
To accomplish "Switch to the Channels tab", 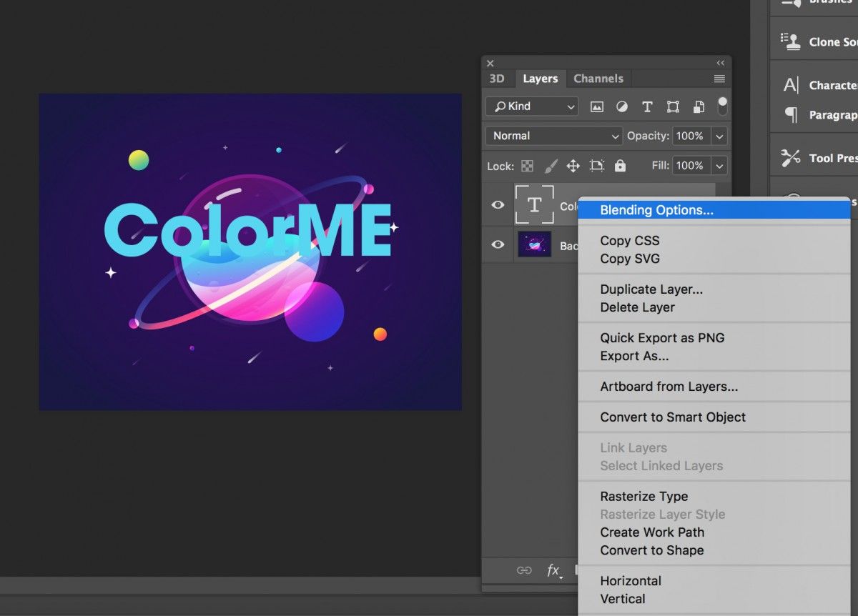I will pos(598,79).
